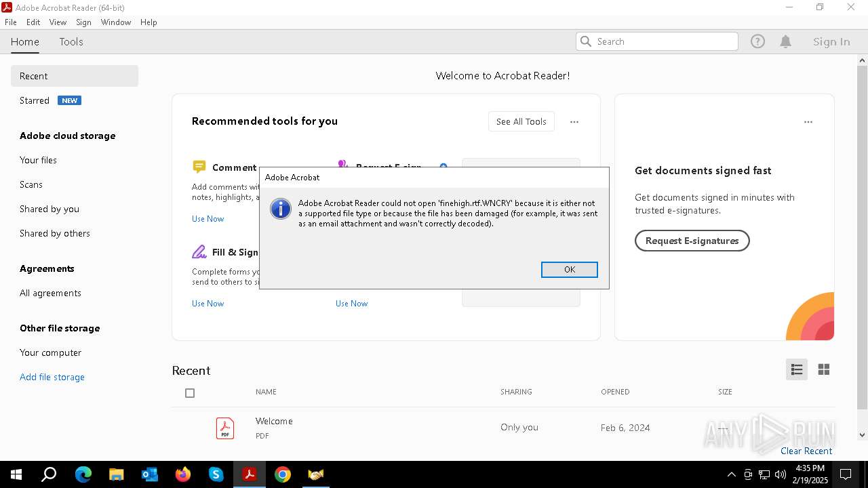The height and width of the screenshot is (488, 868).
Task: Click the Add file storage link
Action: point(52,377)
